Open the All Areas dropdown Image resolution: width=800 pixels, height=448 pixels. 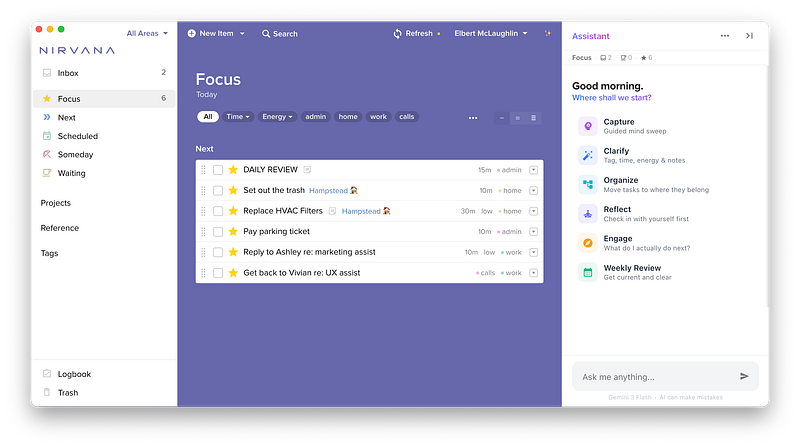click(x=147, y=33)
